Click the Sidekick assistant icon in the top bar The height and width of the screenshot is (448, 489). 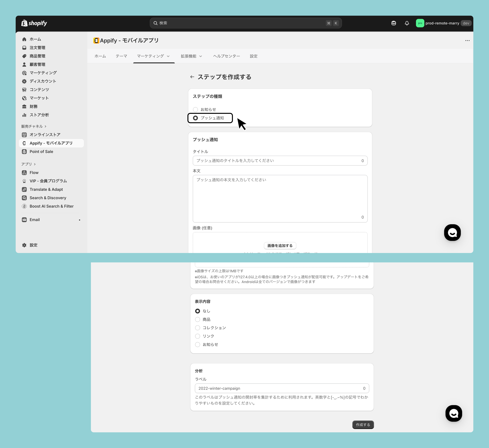393,23
